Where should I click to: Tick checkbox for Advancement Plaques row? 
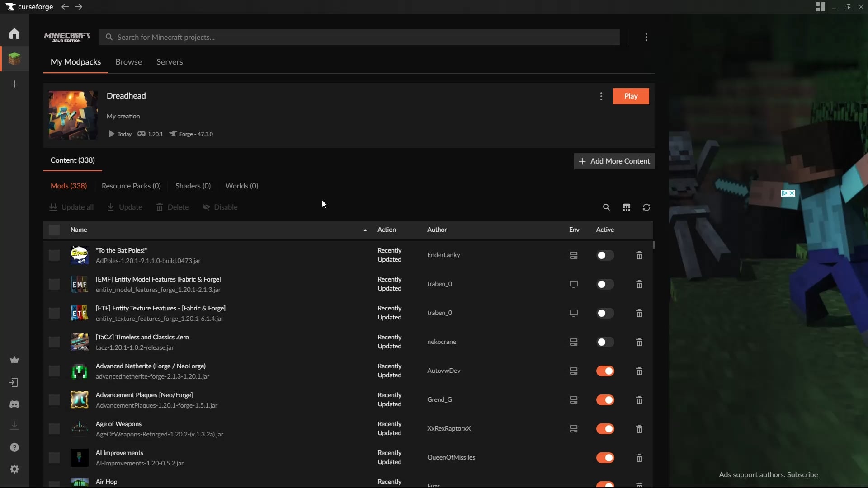tap(54, 400)
